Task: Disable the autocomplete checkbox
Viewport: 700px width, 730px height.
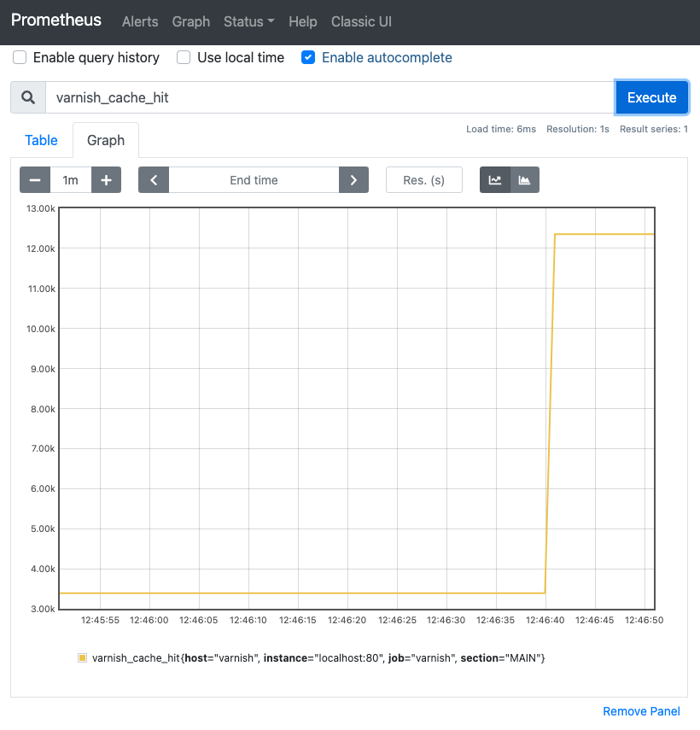Action: (308, 58)
